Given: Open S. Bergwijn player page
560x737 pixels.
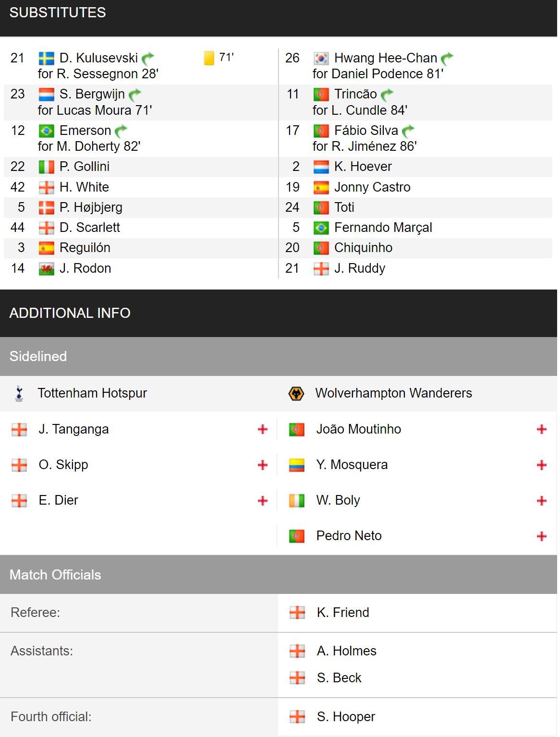Looking at the screenshot, I should tap(92, 94).
